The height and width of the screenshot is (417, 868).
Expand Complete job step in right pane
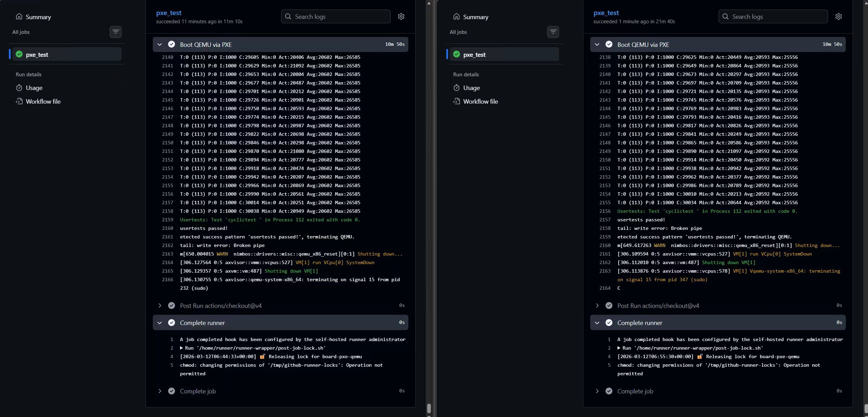(597, 391)
